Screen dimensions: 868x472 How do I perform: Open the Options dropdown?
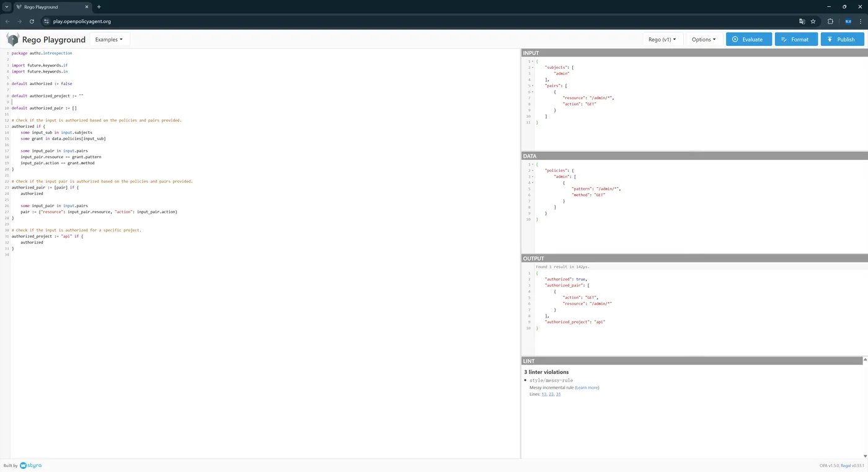704,40
